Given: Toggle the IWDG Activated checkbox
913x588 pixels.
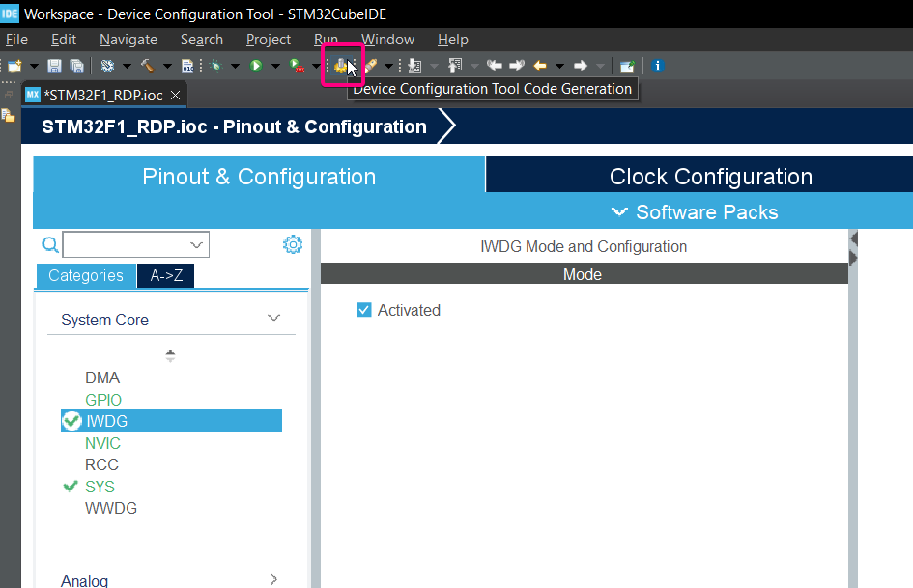Looking at the screenshot, I should pos(364,310).
